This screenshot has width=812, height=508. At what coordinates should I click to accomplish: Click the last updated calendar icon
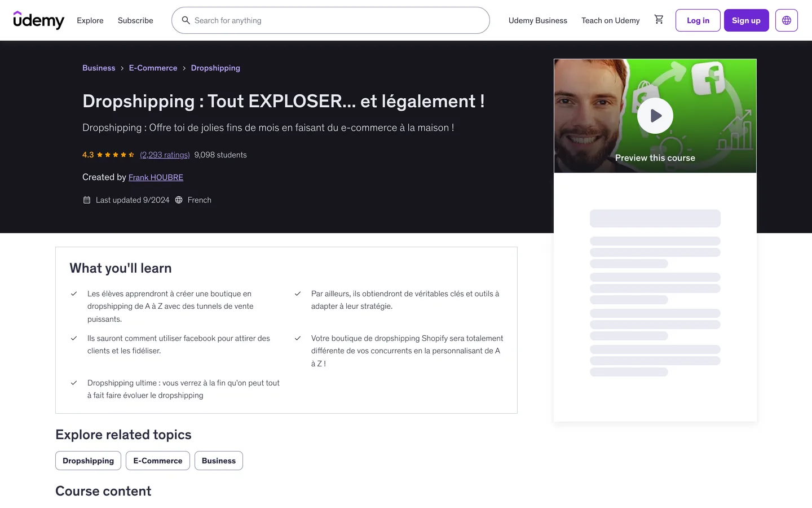pos(87,200)
